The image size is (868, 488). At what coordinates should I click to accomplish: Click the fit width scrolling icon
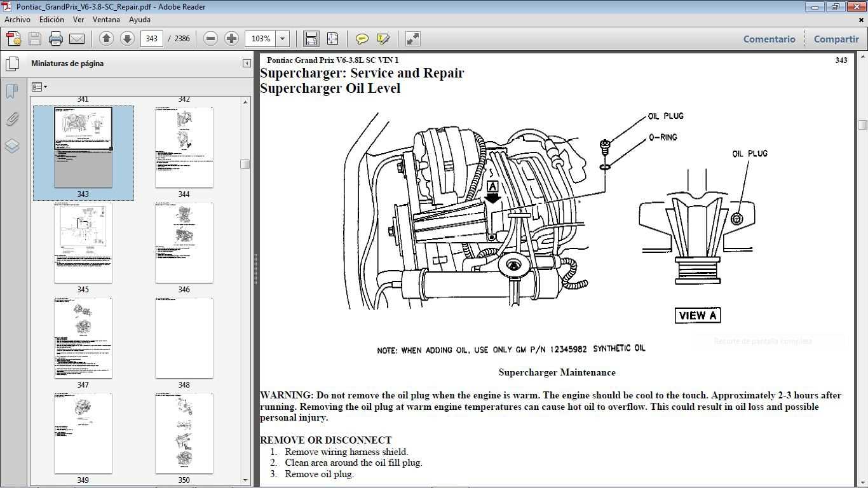coord(311,39)
